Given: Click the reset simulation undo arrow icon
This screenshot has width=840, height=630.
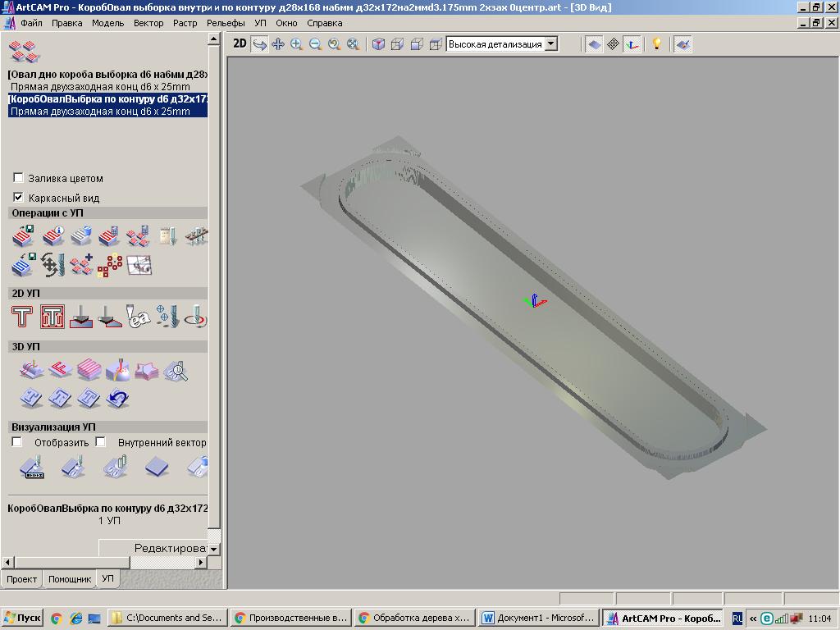Looking at the screenshot, I should pyautogui.click(x=118, y=399).
